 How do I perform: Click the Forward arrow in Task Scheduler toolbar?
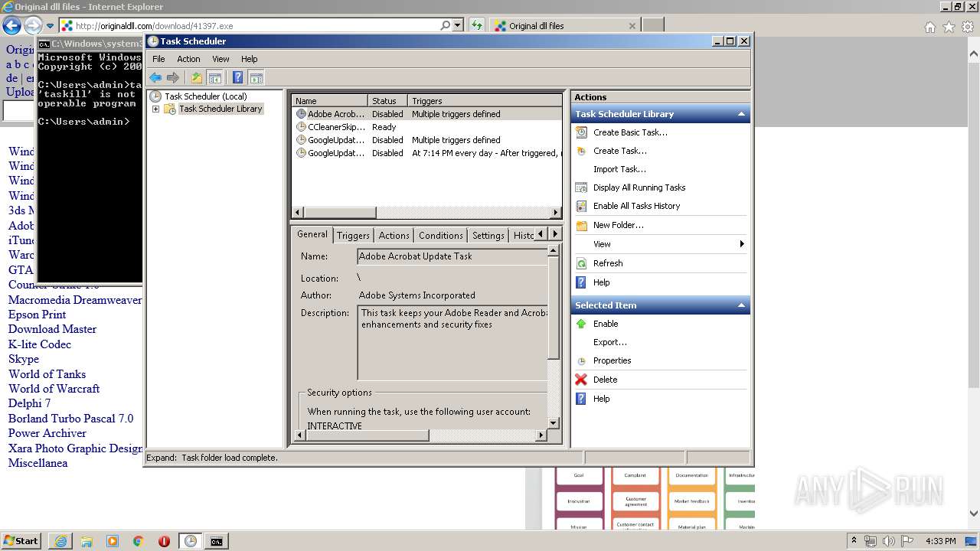coord(173,77)
